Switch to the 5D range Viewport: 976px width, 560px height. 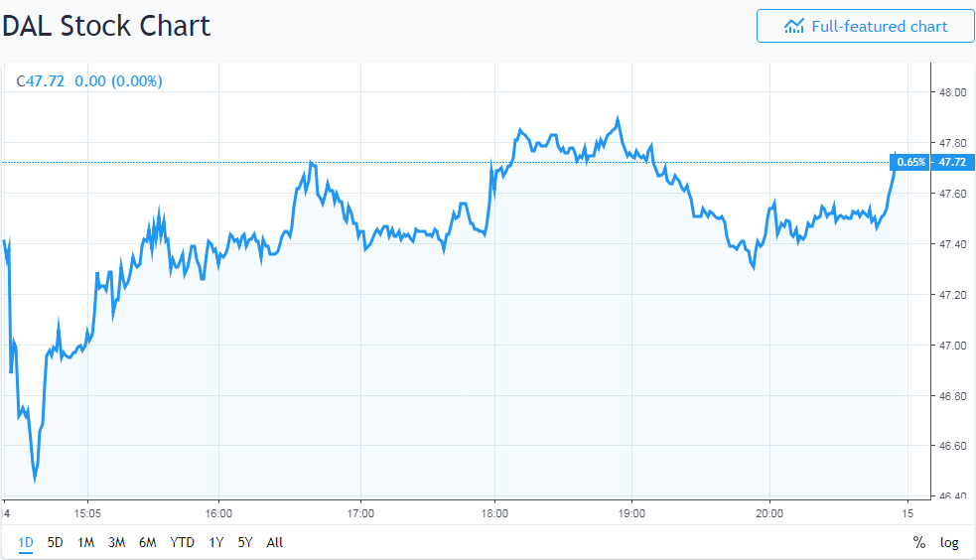(x=56, y=542)
